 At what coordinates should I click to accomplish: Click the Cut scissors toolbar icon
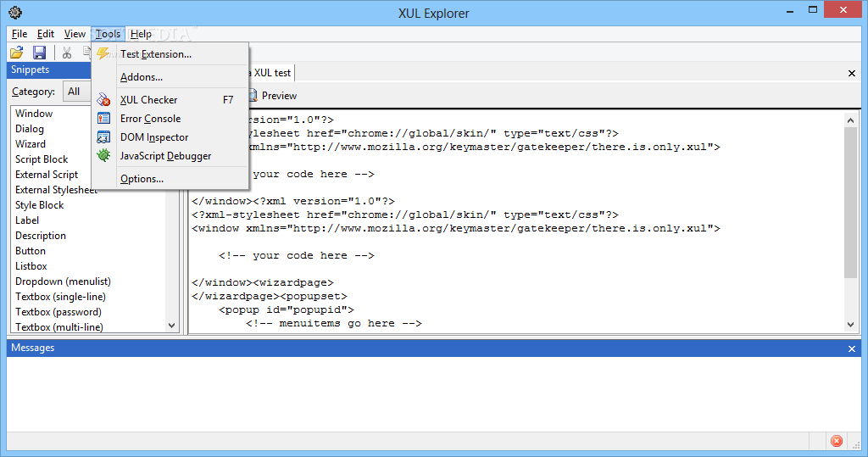[67, 53]
